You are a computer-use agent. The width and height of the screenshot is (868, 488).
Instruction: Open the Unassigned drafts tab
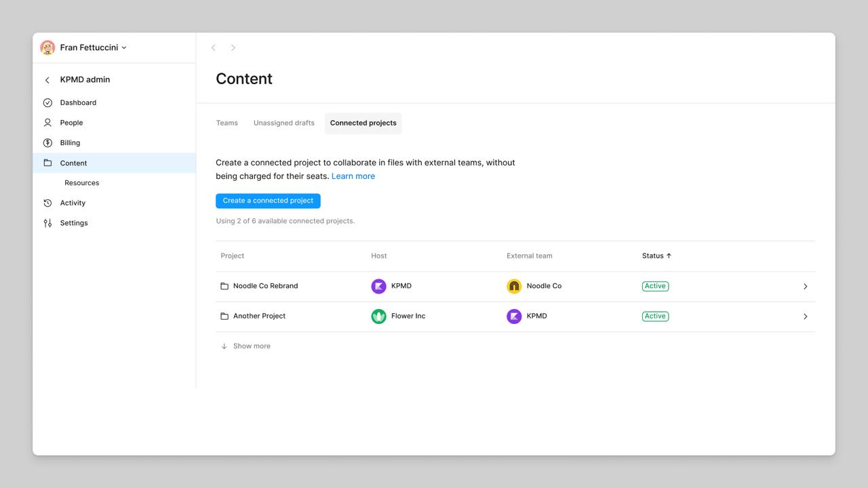283,123
